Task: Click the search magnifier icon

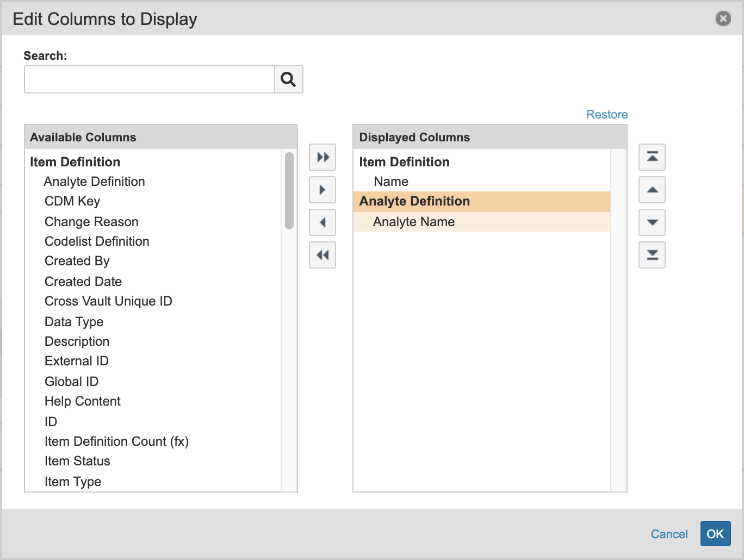Action: (288, 79)
